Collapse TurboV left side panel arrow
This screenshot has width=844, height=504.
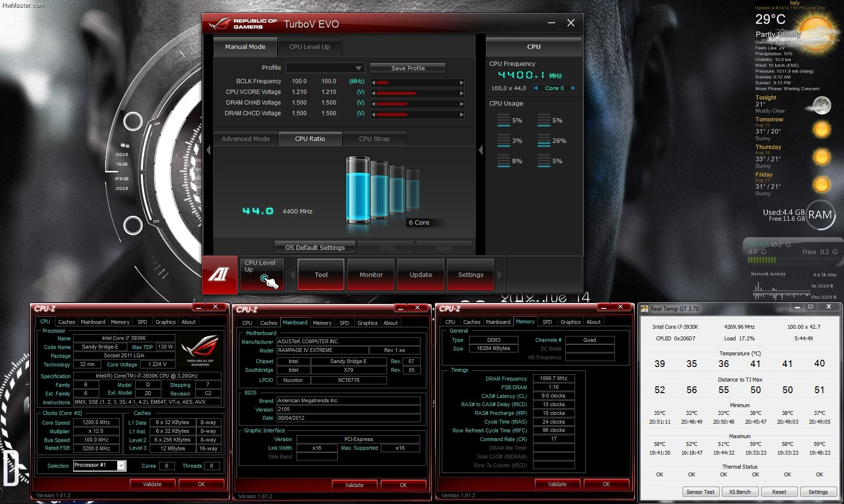click(208, 150)
